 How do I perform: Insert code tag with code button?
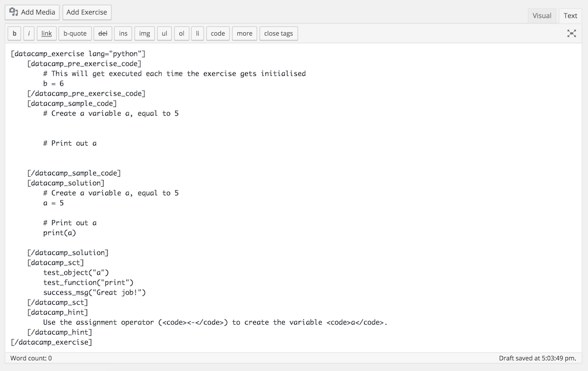[x=218, y=33]
